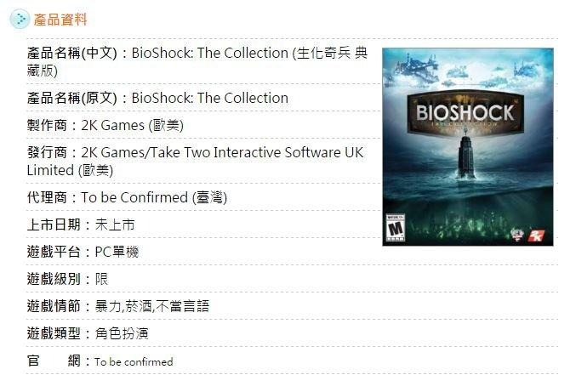Click the game rating value 限
The height and width of the screenshot is (392, 576).
click(101, 279)
